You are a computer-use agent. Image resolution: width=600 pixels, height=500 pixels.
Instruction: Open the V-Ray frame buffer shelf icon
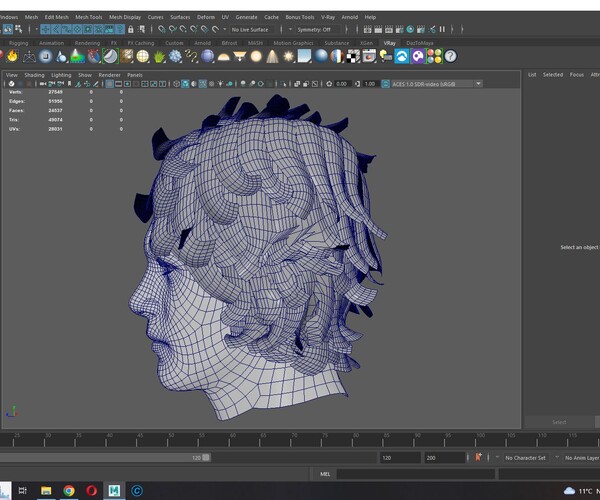(369, 56)
